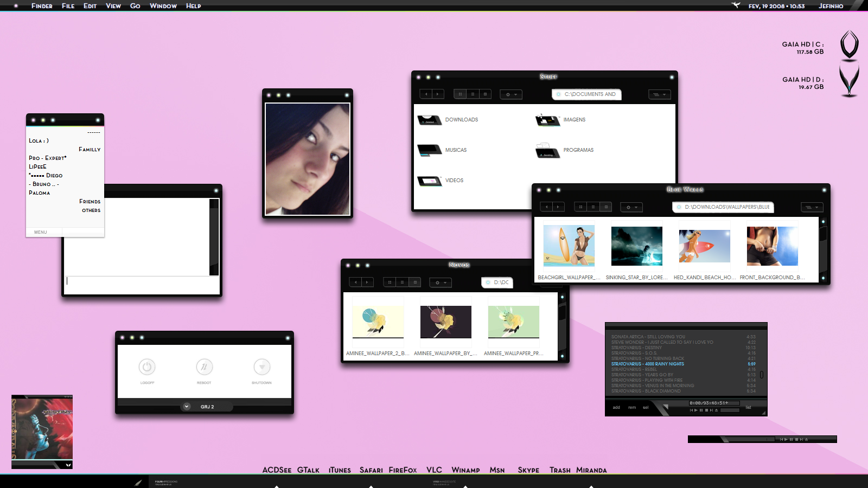Switch Stuff window to icon view
868x488 pixels.
pos(460,94)
